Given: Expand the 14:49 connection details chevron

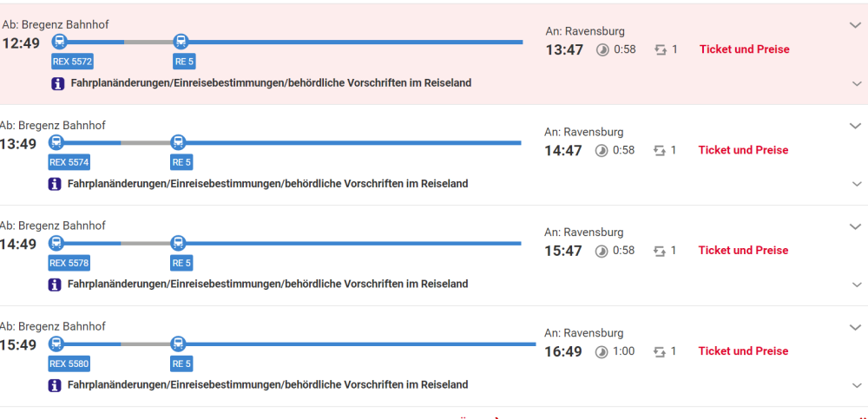Looking at the screenshot, I should click(x=855, y=227).
